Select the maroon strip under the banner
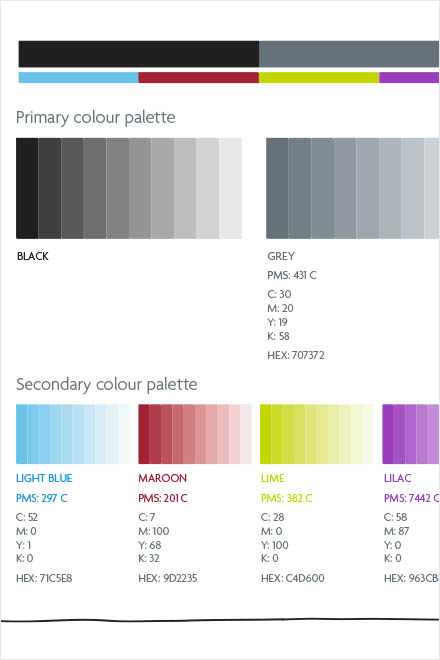The width and height of the screenshot is (440, 660). tap(198, 77)
